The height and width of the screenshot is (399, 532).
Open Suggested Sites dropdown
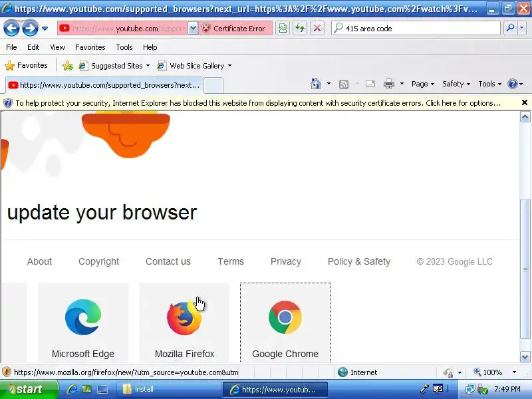pyautogui.click(x=114, y=65)
